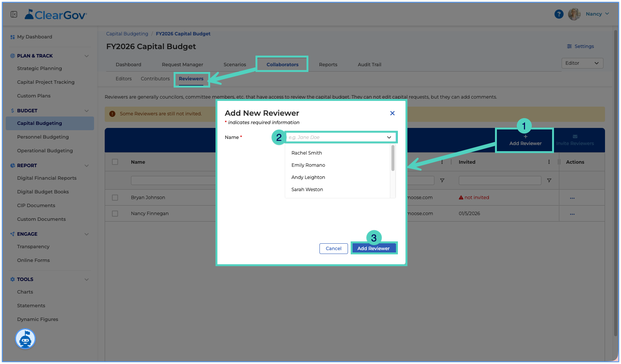Screen dimensions: 621x364
Task: Open the help question mark icon
Action: click(559, 14)
